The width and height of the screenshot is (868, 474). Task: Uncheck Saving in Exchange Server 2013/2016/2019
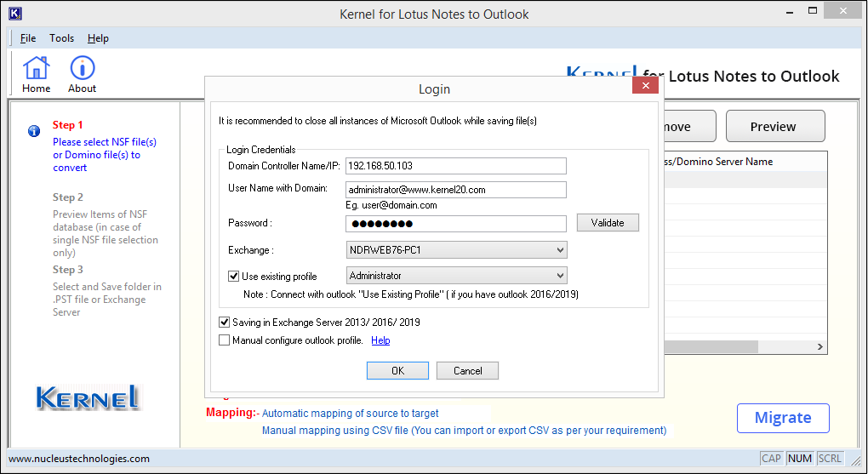[224, 323]
